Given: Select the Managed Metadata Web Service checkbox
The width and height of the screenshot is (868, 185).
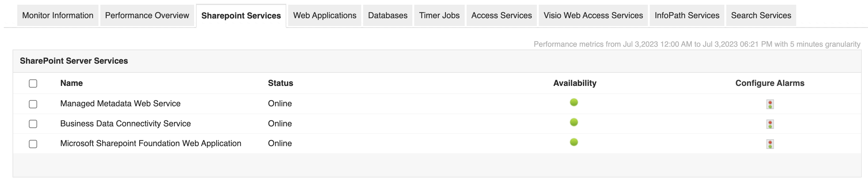Looking at the screenshot, I should [x=33, y=104].
